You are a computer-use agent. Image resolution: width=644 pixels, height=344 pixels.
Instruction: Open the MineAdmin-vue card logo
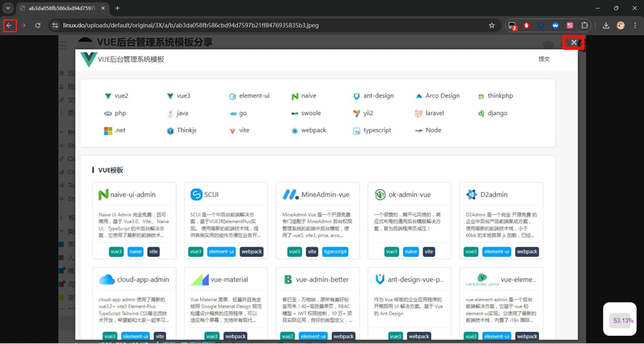290,195
